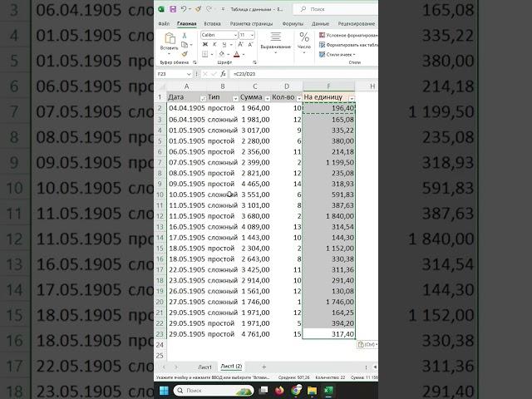Click the cell borders icon
Screen dimensions: 532x399
click(x=205, y=54)
